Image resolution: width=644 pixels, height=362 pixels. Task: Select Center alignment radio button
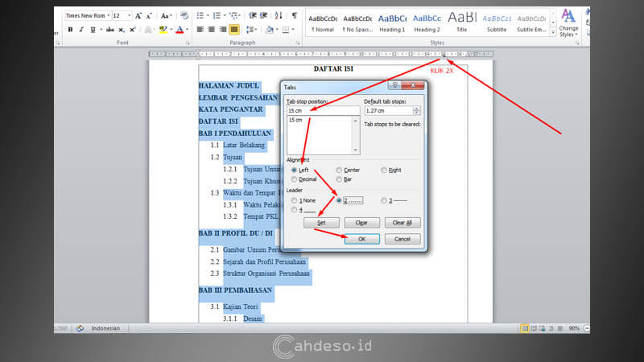pos(339,170)
